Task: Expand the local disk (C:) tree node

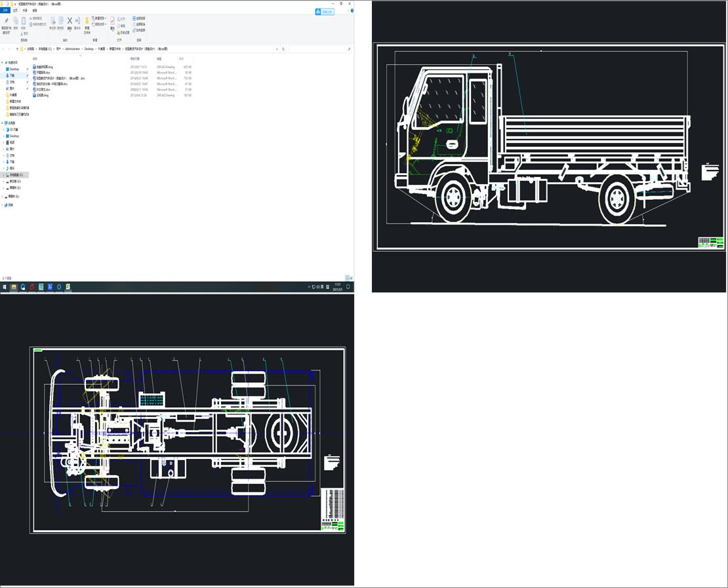Action: pyautogui.click(x=4, y=175)
